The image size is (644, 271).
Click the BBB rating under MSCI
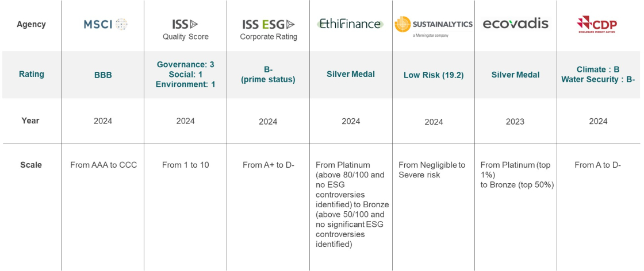(x=102, y=75)
